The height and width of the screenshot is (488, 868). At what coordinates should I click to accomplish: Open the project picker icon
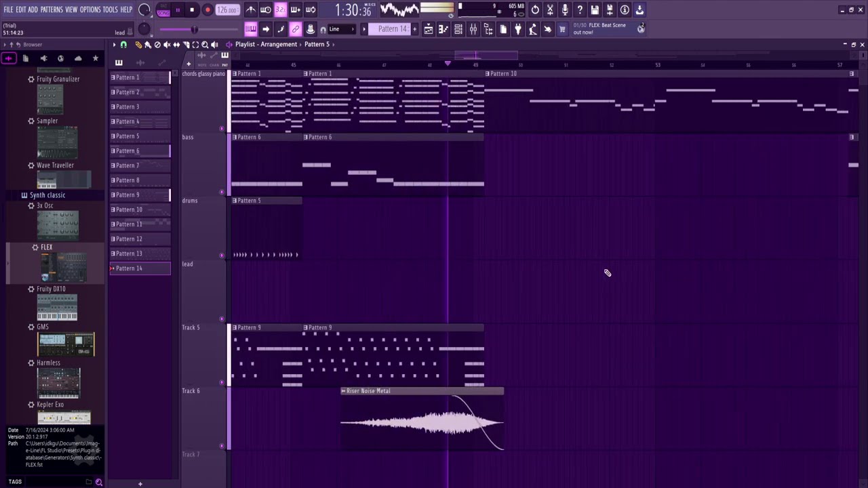pyautogui.click(x=503, y=29)
